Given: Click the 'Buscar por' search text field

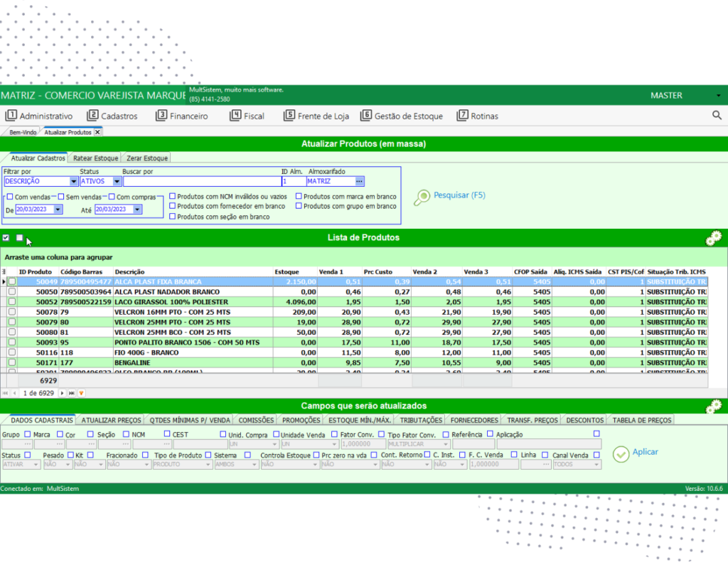Looking at the screenshot, I should click(x=201, y=181).
